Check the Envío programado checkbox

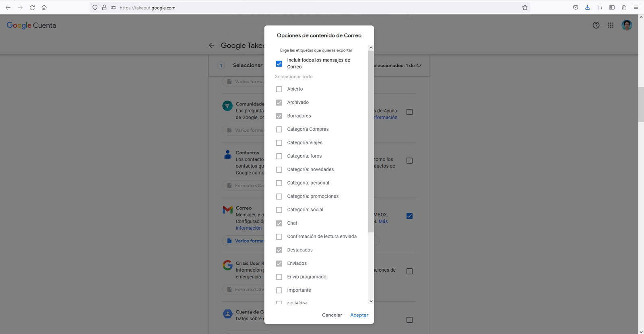click(279, 277)
